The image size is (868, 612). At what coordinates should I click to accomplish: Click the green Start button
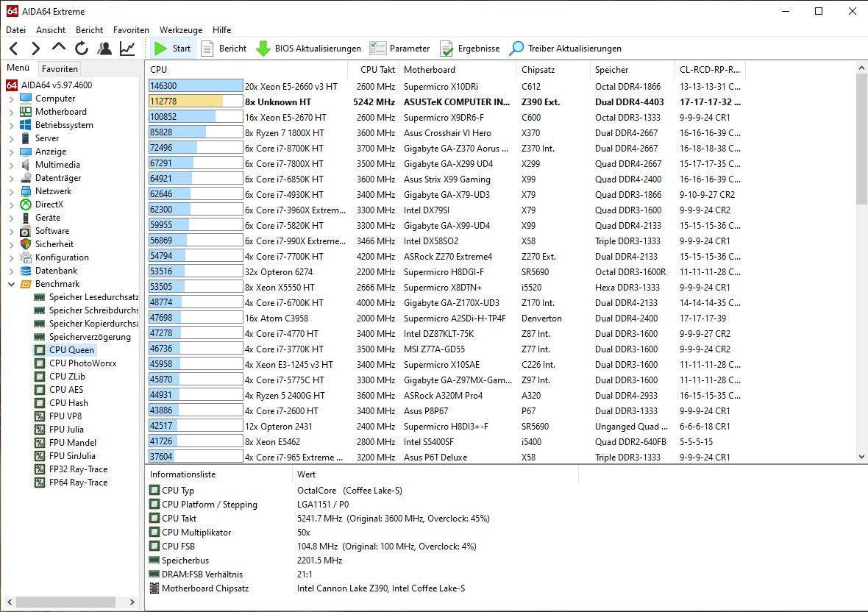click(172, 49)
